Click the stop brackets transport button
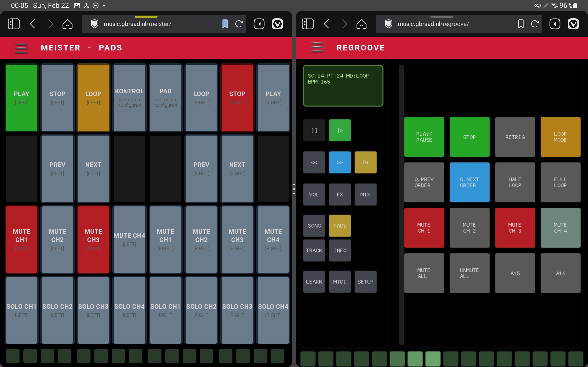The image size is (588, 367). 314,130
